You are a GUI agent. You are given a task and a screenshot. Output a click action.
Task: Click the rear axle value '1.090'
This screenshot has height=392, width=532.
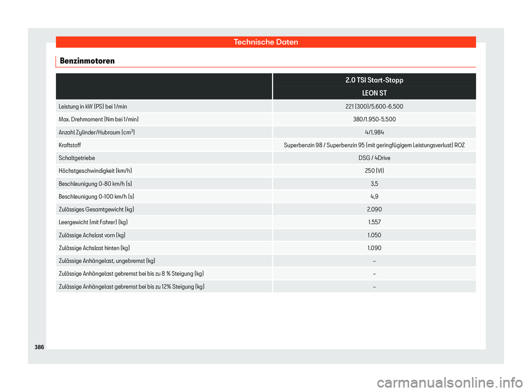pyautogui.click(x=374, y=248)
